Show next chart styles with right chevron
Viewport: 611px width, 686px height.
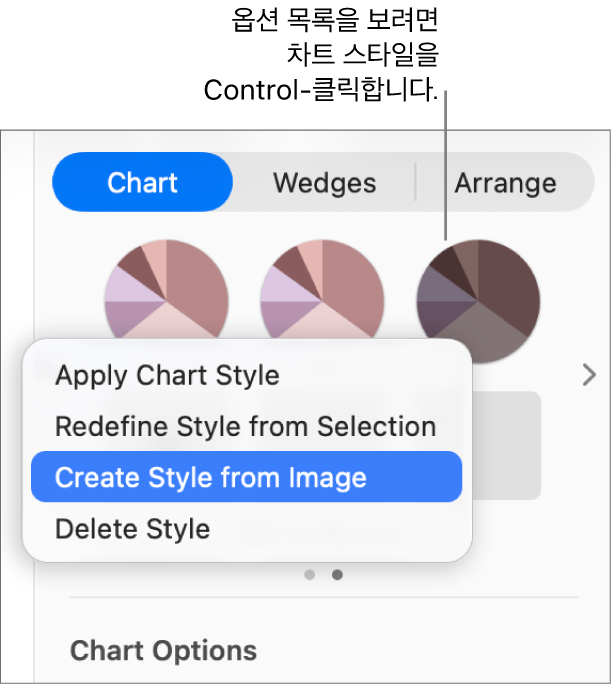589,375
